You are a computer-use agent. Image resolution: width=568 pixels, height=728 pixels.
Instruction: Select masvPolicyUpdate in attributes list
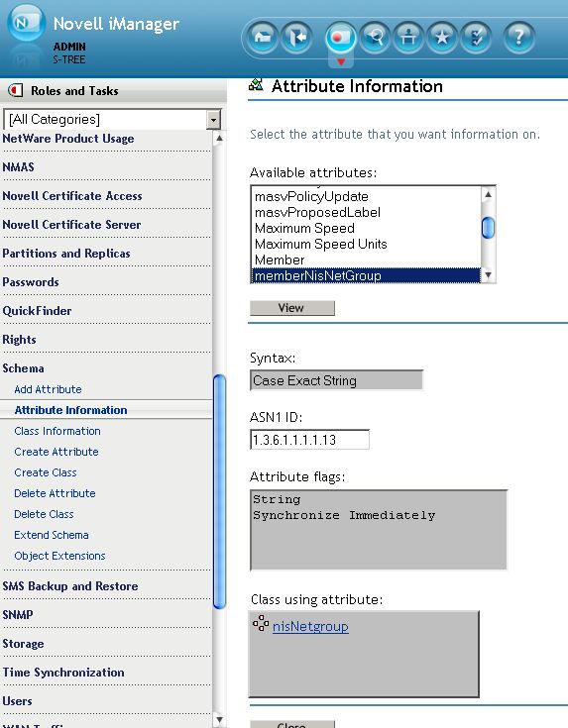click(x=366, y=197)
